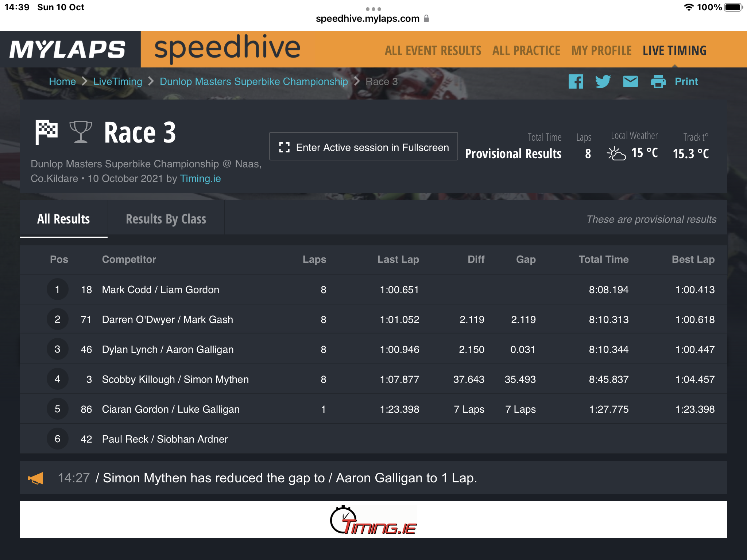Click the Best Lap column header
This screenshot has width=747, height=560.
click(x=693, y=260)
